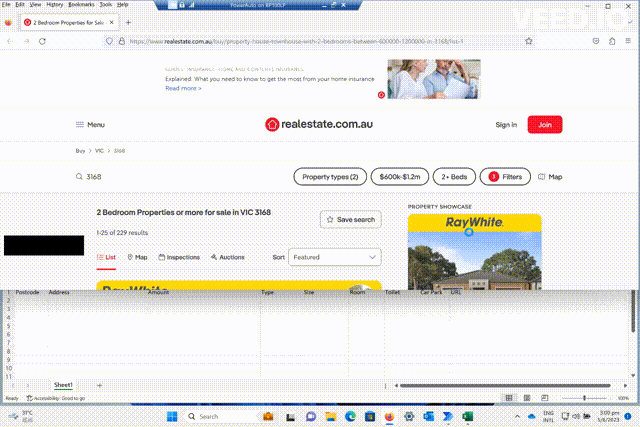Switch Excel to Page Layout view
Screen dimensions: 640x427
[527, 398]
